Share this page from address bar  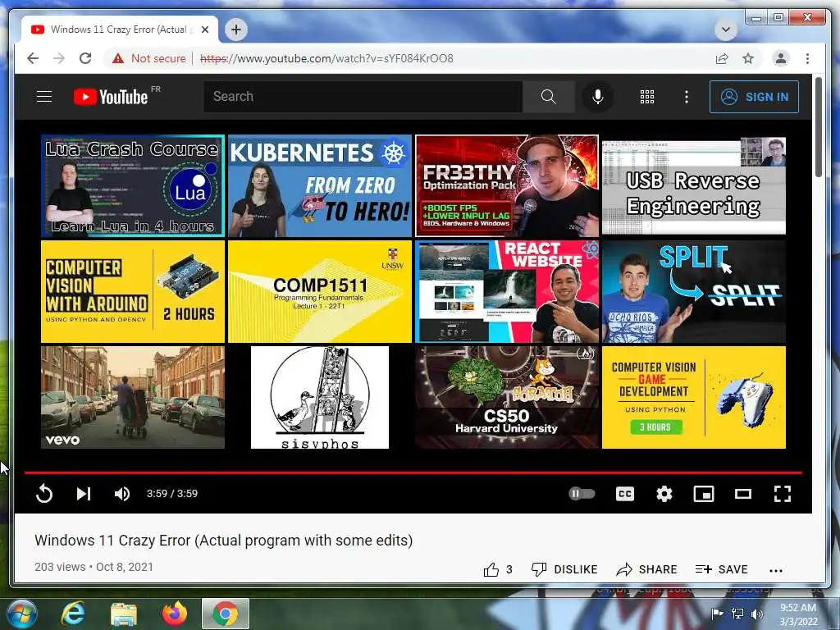pyautogui.click(x=722, y=58)
